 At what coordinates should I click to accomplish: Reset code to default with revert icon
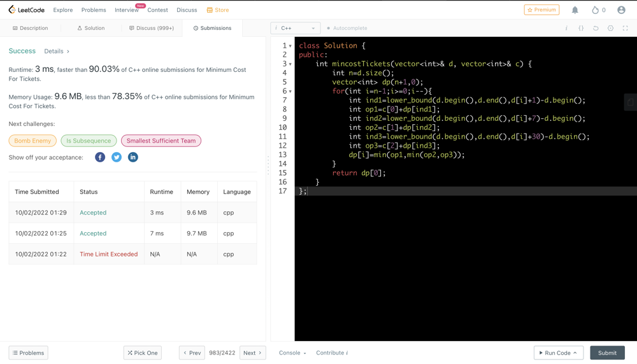(596, 28)
